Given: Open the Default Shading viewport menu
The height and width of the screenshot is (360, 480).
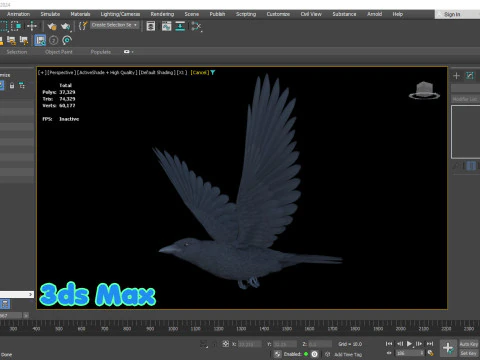Looking at the screenshot, I should coord(157,72).
